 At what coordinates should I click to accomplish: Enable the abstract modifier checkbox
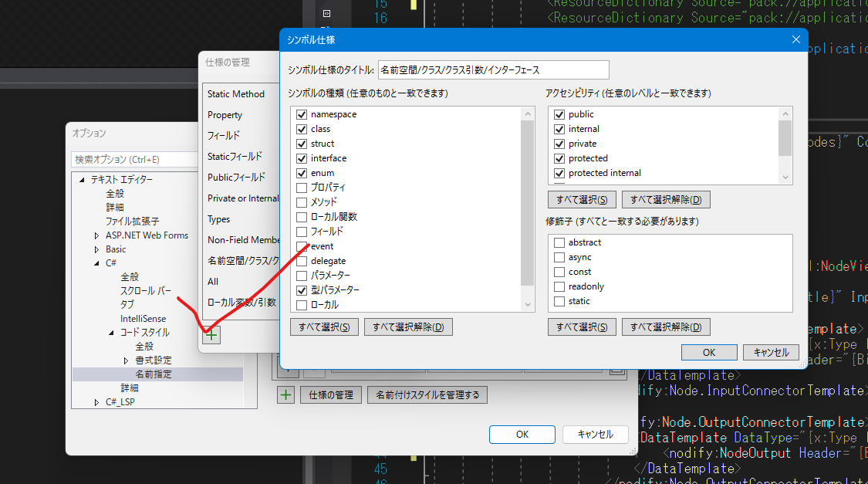(x=559, y=242)
